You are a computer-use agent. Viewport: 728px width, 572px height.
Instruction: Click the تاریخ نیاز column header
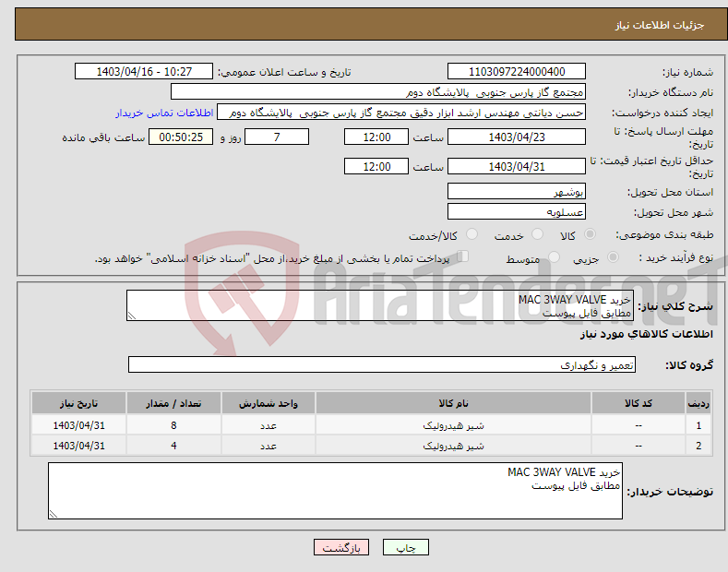pos(79,403)
